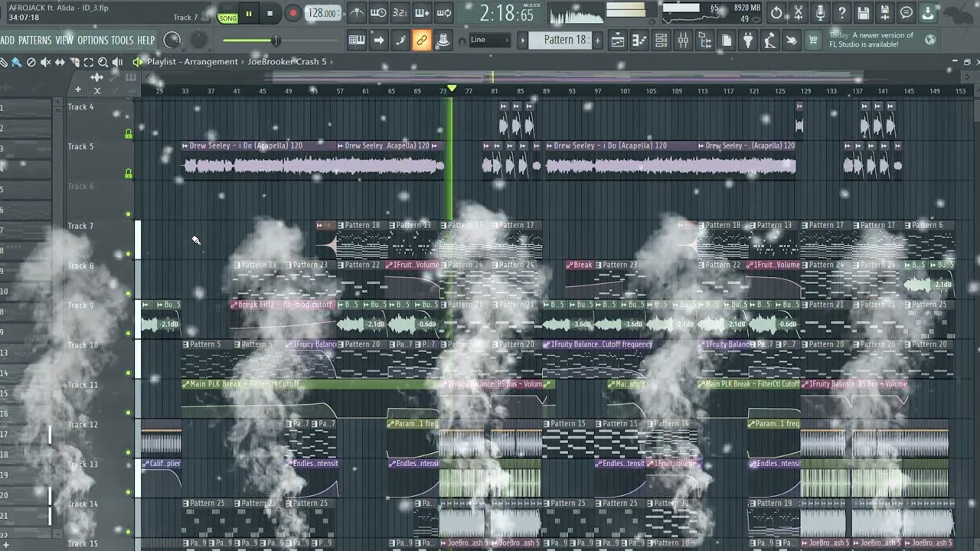
Task: Enable typing keyboard to piano icon
Action: (357, 41)
